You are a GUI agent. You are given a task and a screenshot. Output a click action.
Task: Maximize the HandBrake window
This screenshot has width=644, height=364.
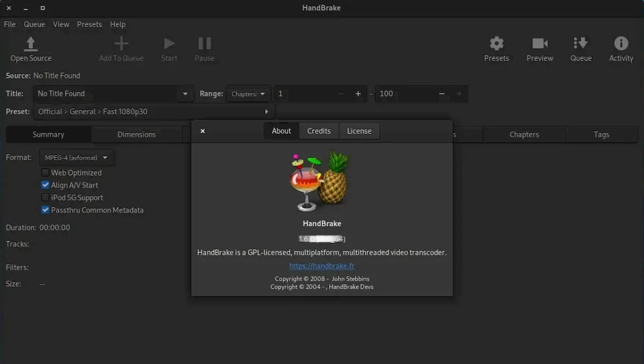tap(42, 8)
